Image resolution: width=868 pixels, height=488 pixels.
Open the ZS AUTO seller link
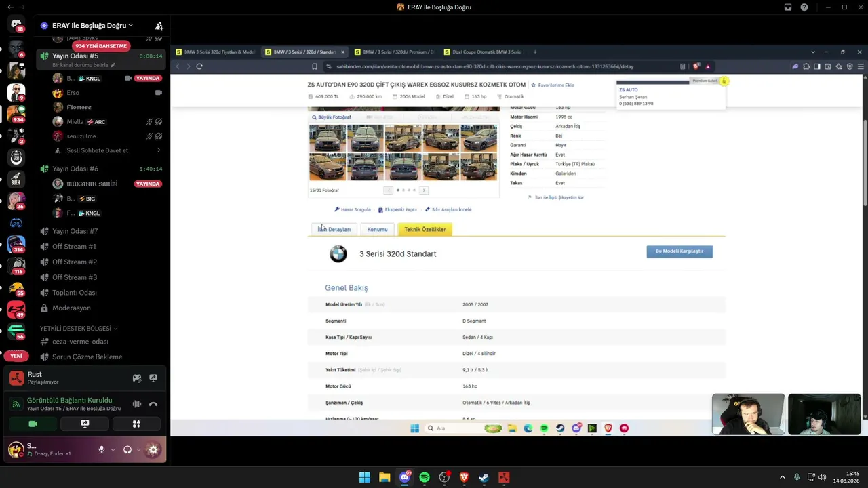(x=629, y=90)
